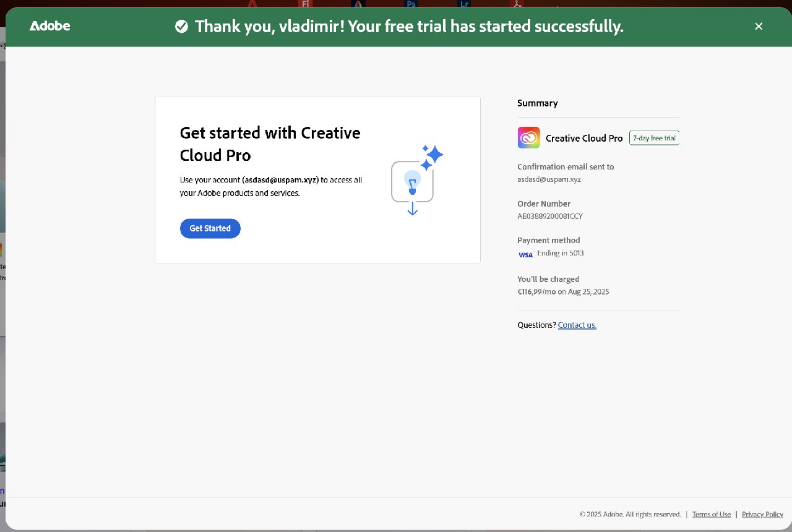Open the Terms of Use link
The width and height of the screenshot is (792, 532).
[712, 514]
